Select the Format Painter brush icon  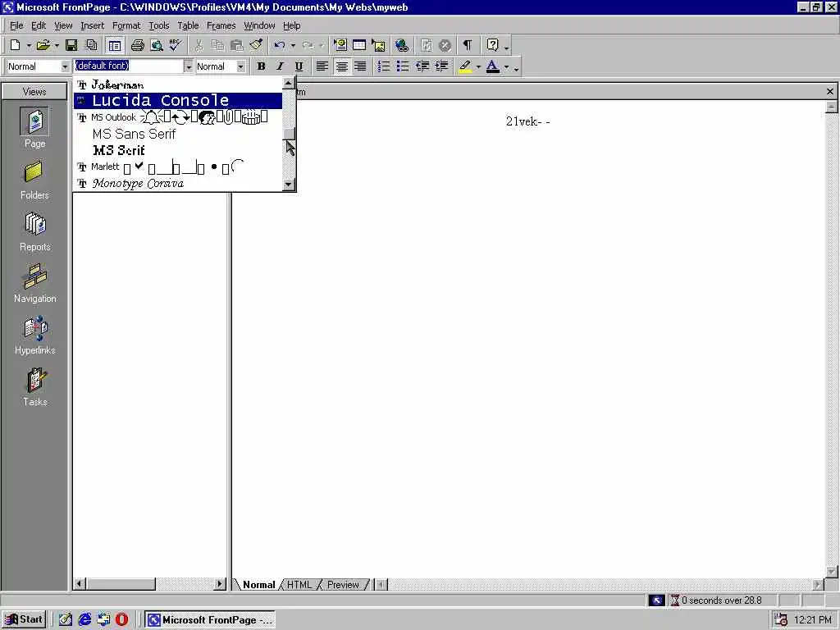[x=256, y=46]
